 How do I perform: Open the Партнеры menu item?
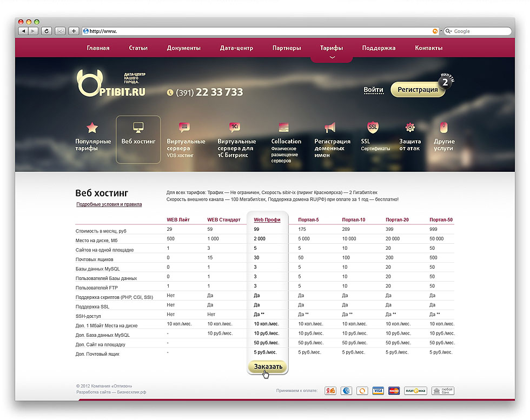point(287,48)
